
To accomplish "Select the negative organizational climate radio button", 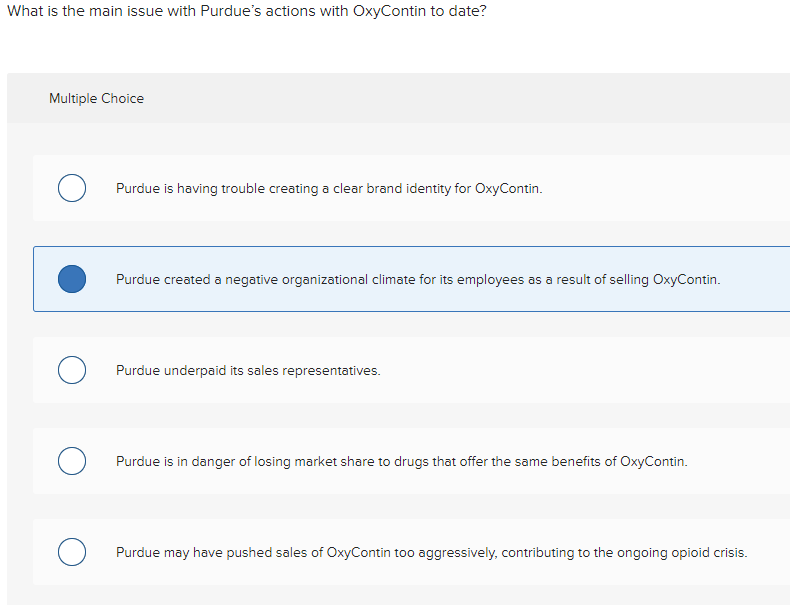I will tap(72, 279).
